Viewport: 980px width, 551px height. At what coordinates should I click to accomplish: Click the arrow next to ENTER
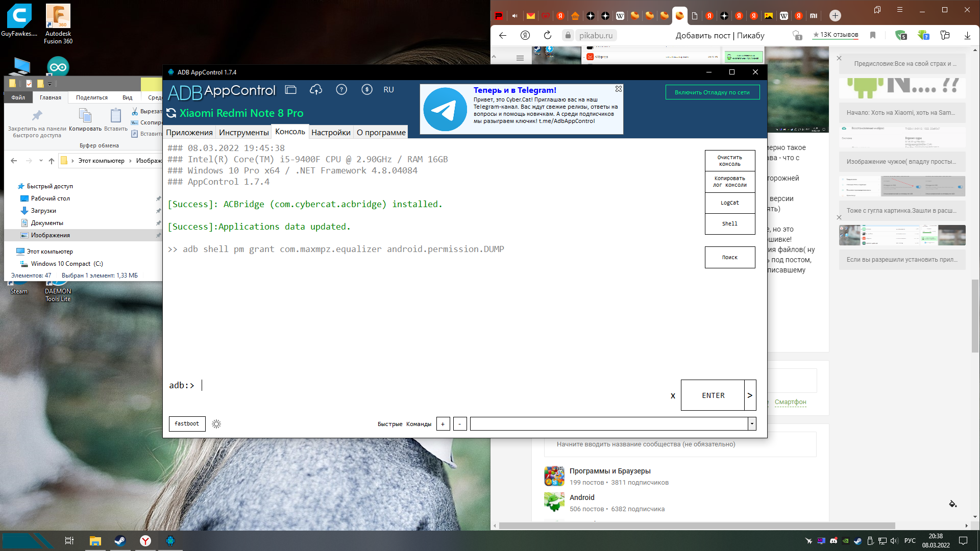tap(750, 395)
